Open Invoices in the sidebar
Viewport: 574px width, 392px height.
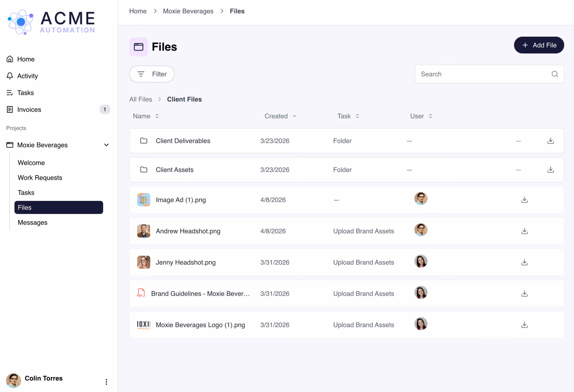pos(29,109)
